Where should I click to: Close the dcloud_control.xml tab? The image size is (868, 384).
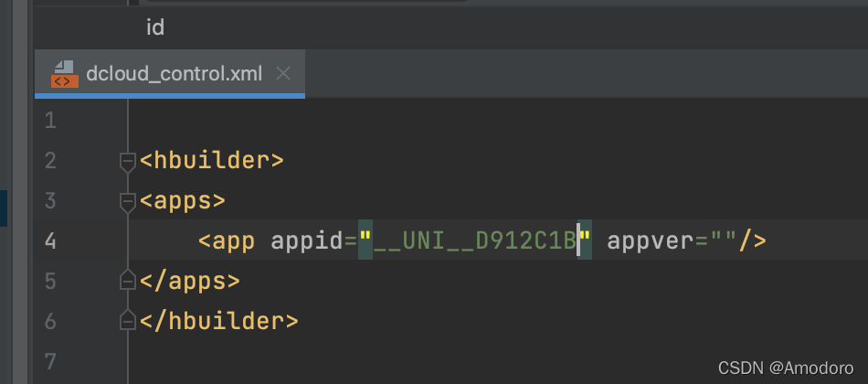click(283, 73)
